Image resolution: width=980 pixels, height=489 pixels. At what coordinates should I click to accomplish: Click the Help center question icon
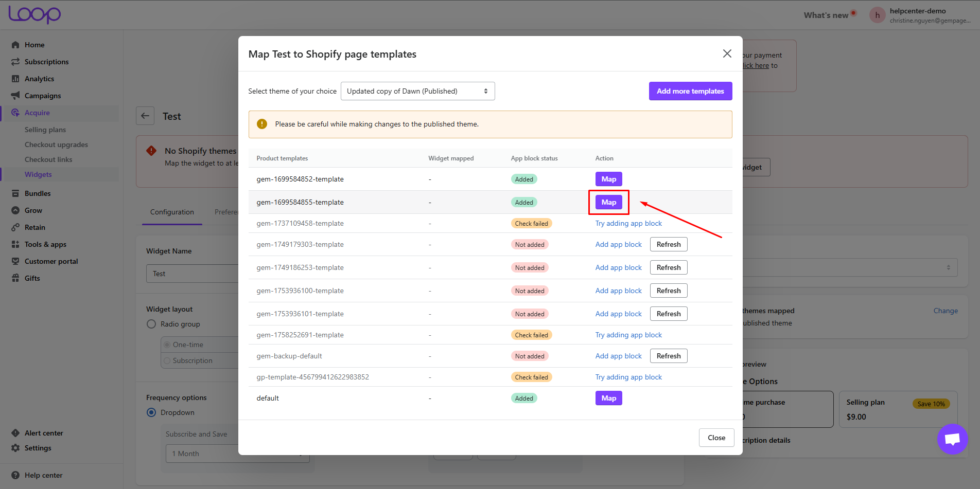coord(15,475)
